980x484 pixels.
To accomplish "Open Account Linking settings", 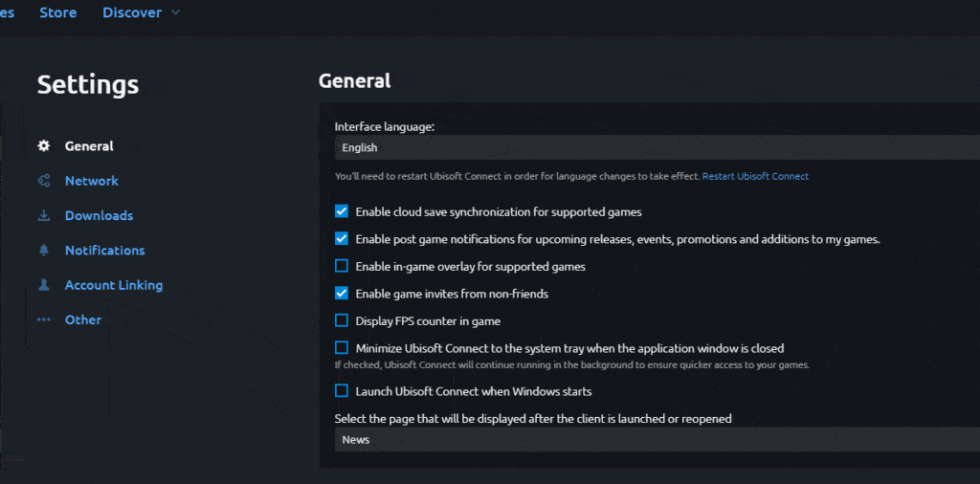I will 114,285.
